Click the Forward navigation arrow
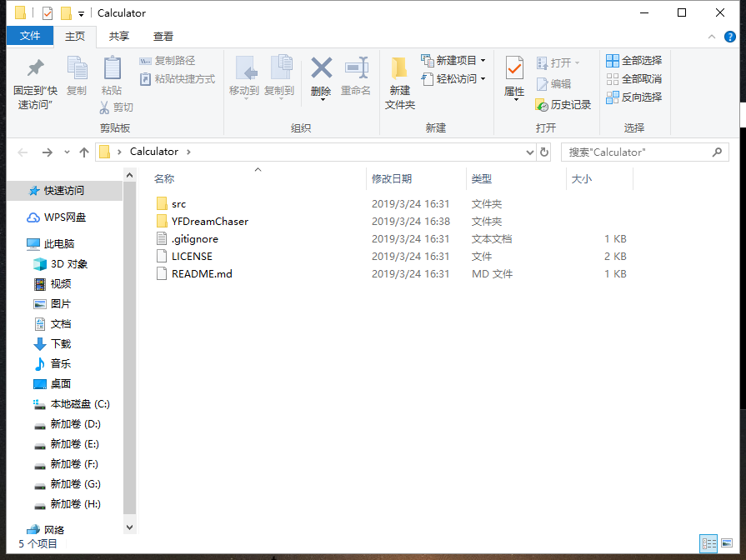 pyautogui.click(x=48, y=152)
